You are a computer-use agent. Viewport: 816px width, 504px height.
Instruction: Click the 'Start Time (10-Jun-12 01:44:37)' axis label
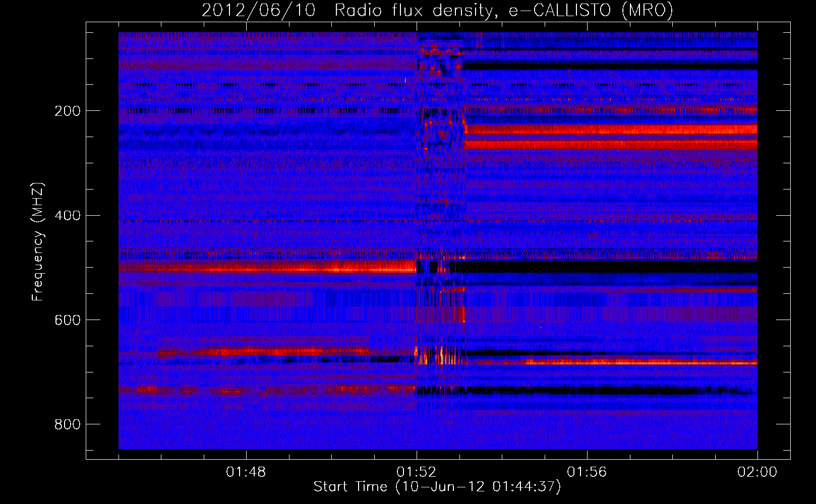click(x=437, y=487)
